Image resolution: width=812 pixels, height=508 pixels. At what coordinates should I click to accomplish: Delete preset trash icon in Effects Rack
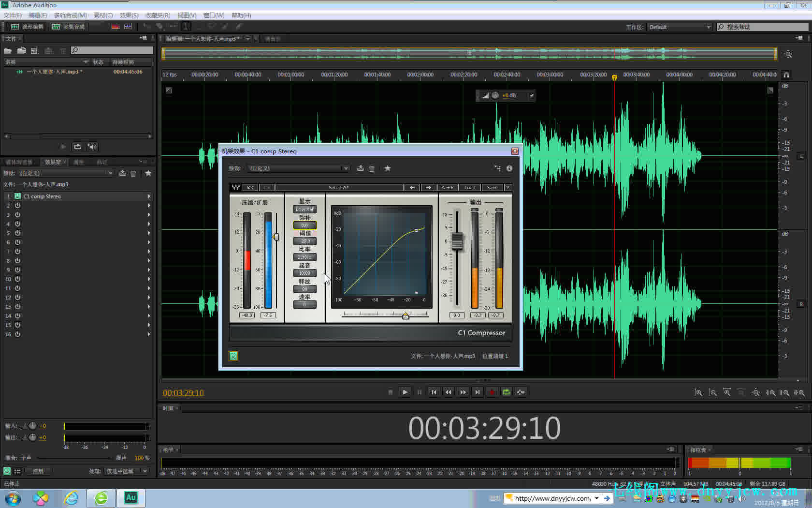click(x=133, y=173)
